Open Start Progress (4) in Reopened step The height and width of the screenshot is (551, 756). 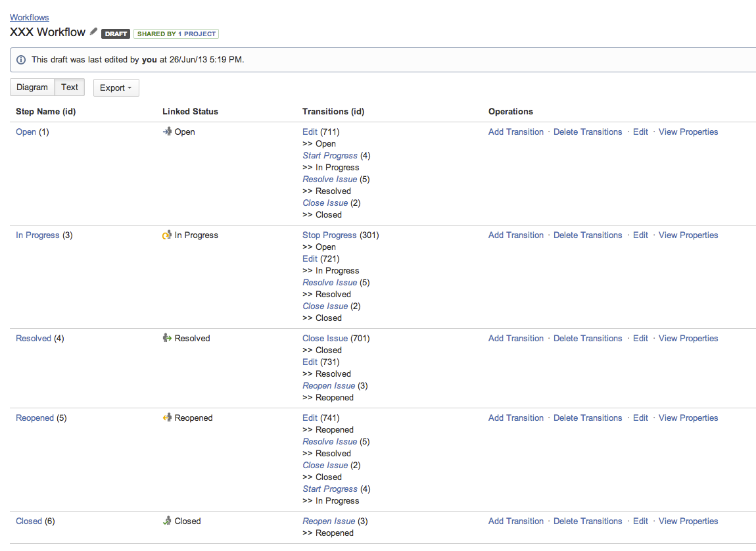(330, 489)
